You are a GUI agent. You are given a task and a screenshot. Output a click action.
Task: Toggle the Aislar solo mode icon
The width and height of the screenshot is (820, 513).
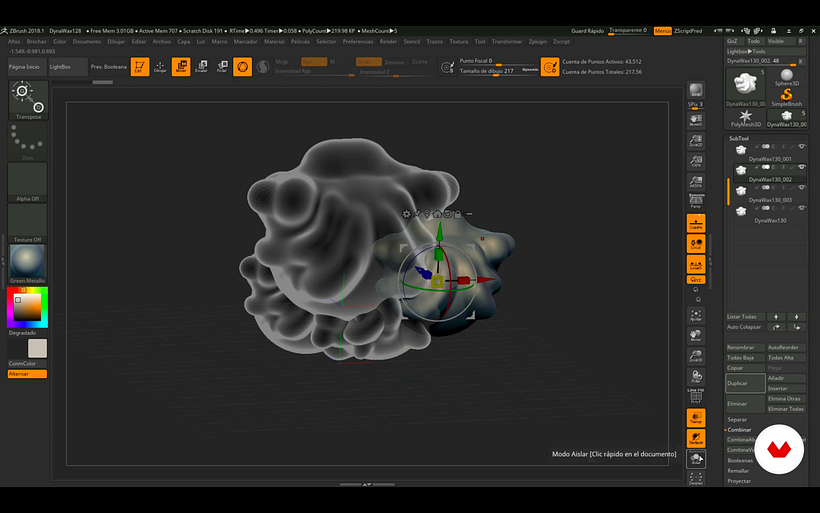tap(696, 459)
